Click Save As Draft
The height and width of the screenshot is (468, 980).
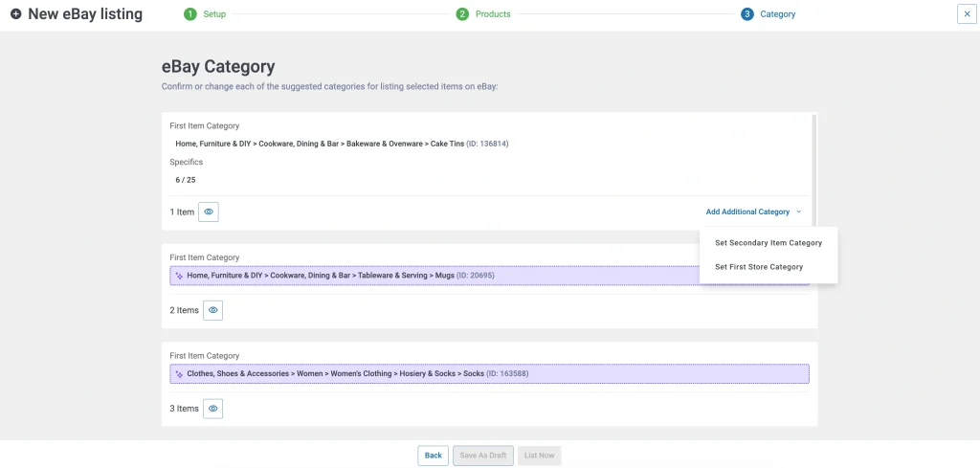point(483,456)
